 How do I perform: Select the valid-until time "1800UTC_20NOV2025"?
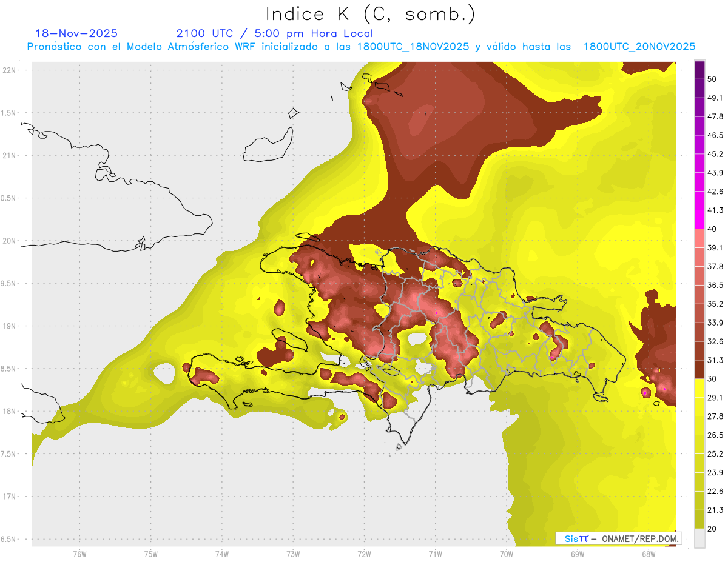coord(639,47)
